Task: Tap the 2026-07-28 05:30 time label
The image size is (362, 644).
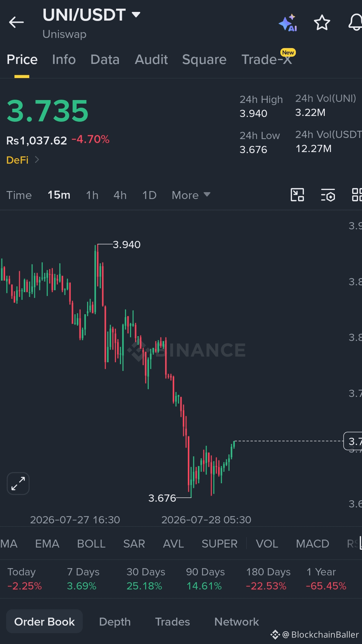Action: point(206,520)
